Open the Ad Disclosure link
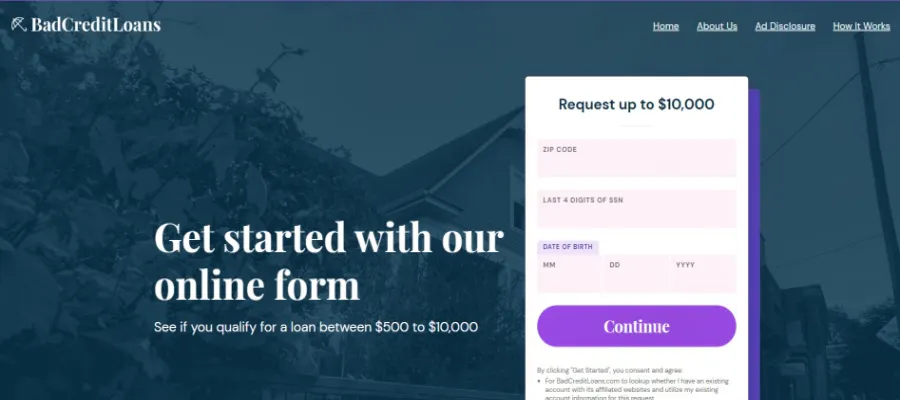900x400 pixels. click(x=785, y=26)
